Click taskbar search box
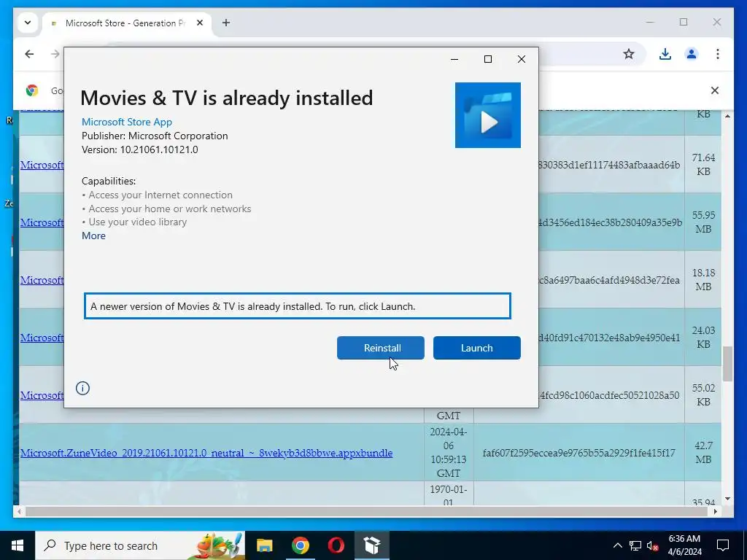747x560 pixels. click(x=140, y=545)
